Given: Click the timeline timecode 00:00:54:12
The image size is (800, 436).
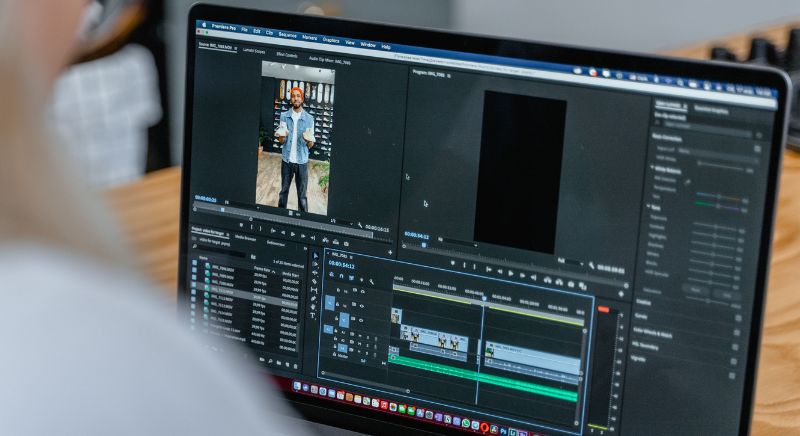Looking at the screenshot, I should click(341, 265).
